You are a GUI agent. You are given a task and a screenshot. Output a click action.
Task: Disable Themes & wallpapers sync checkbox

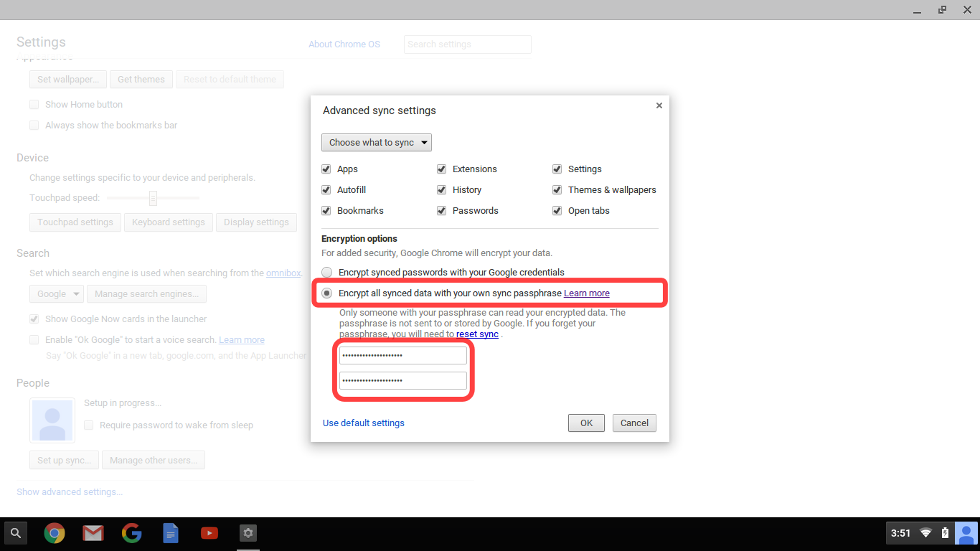557,190
